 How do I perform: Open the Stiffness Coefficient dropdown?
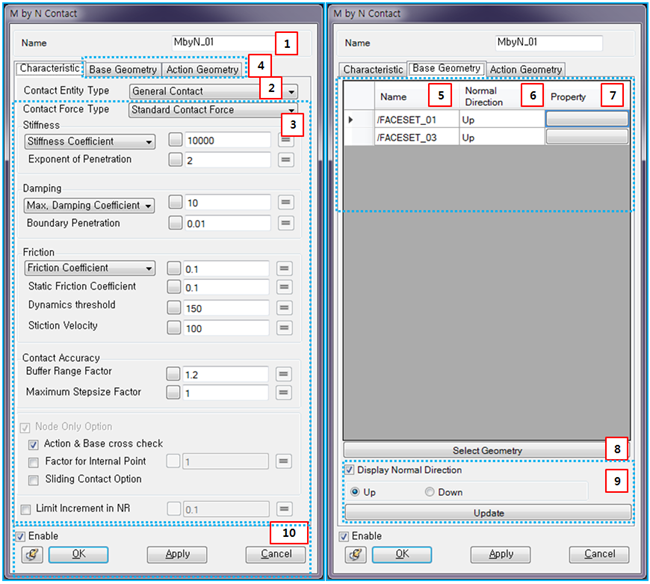[x=90, y=141]
